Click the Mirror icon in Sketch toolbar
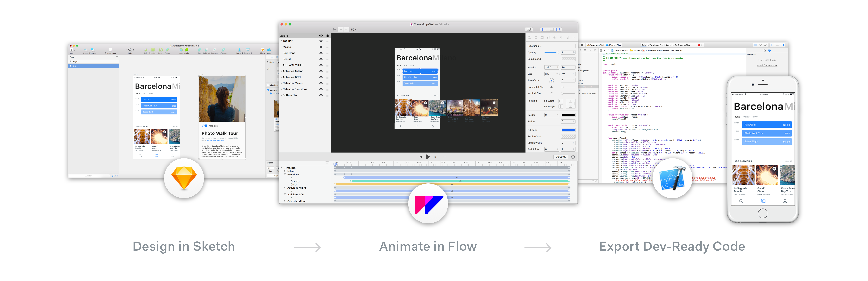This screenshot has height=281, width=868. click(x=263, y=50)
